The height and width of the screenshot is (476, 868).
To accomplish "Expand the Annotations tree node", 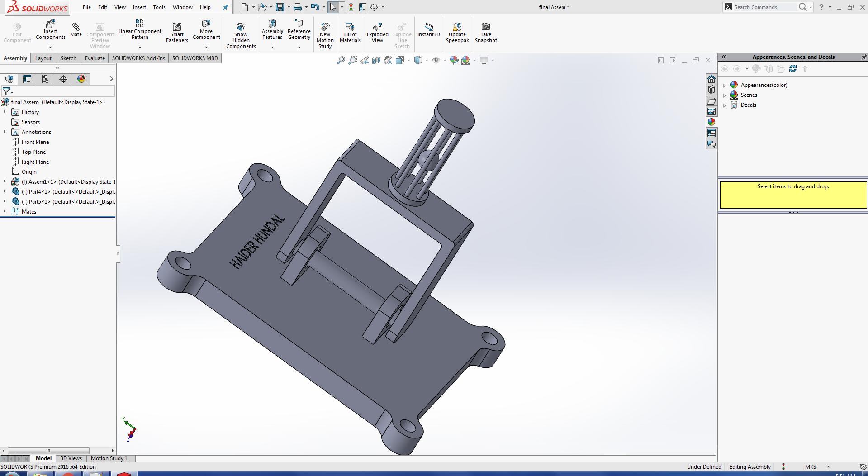I will pos(5,132).
